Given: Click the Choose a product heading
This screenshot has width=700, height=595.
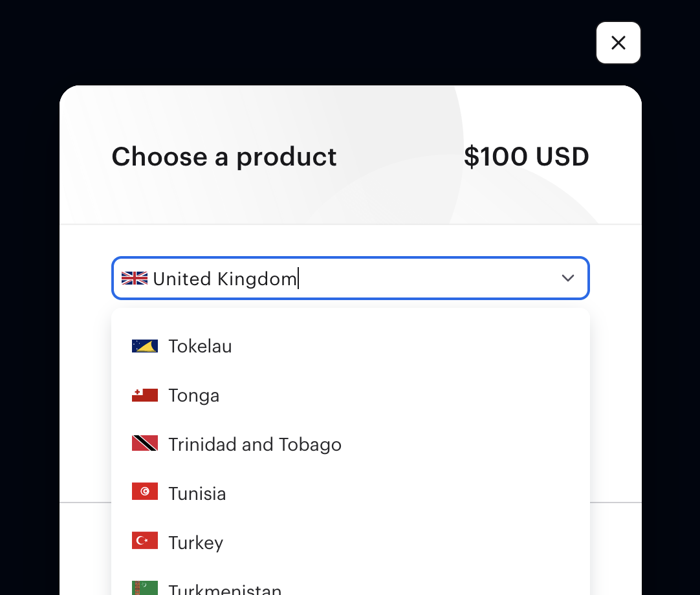Looking at the screenshot, I should click(x=224, y=157).
